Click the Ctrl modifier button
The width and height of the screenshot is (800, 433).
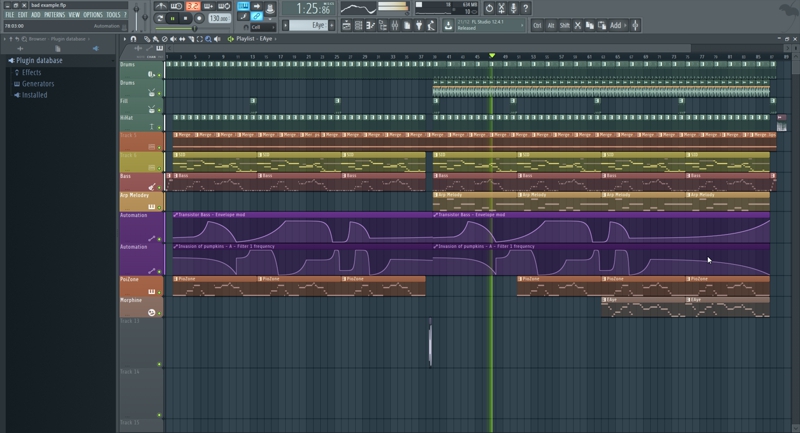(538, 25)
